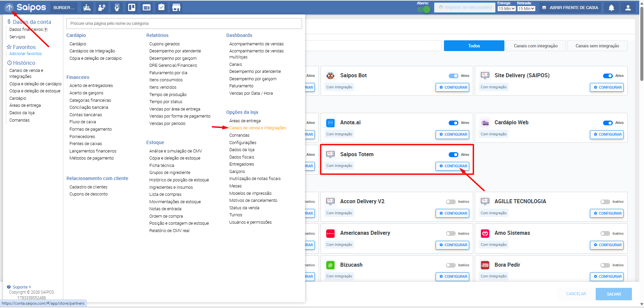Toggle the Aberto store-open switch
Viewport: 644px width, 308px height.
click(424, 9)
